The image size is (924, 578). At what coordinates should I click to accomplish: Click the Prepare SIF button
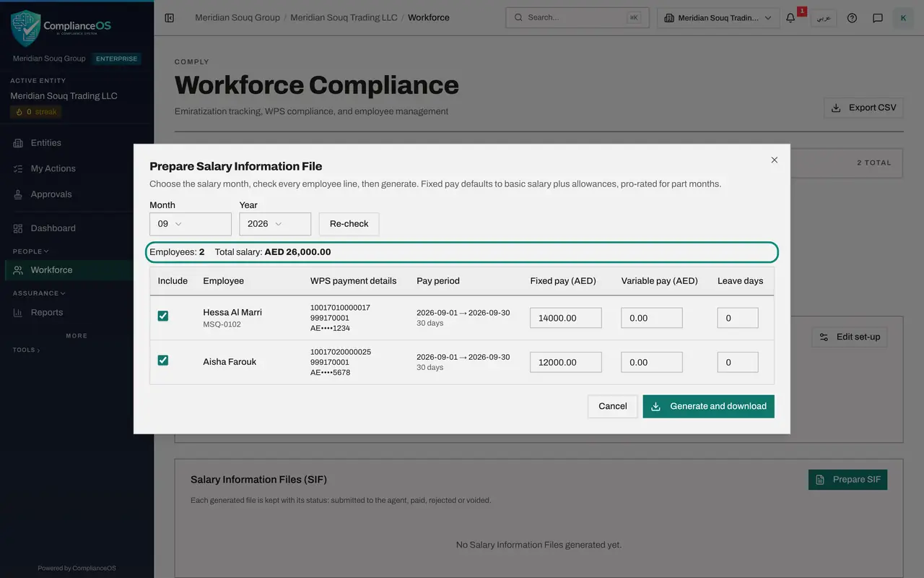(x=847, y=480)
